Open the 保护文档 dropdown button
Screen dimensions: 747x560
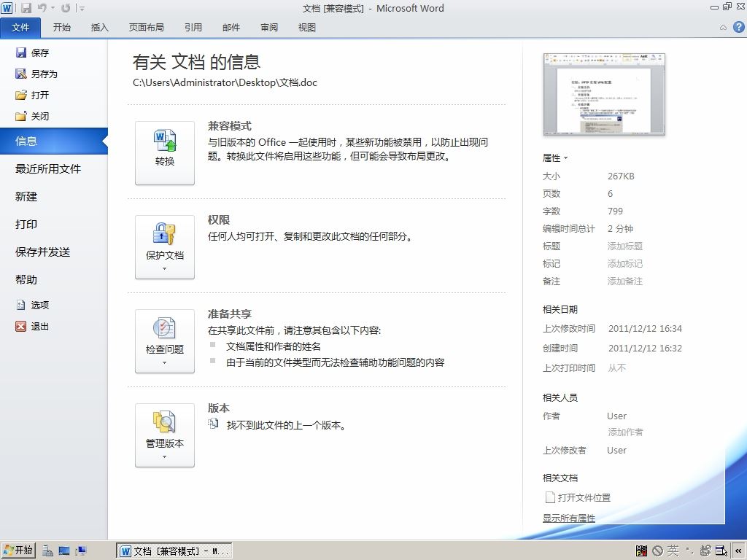[165, 247]
